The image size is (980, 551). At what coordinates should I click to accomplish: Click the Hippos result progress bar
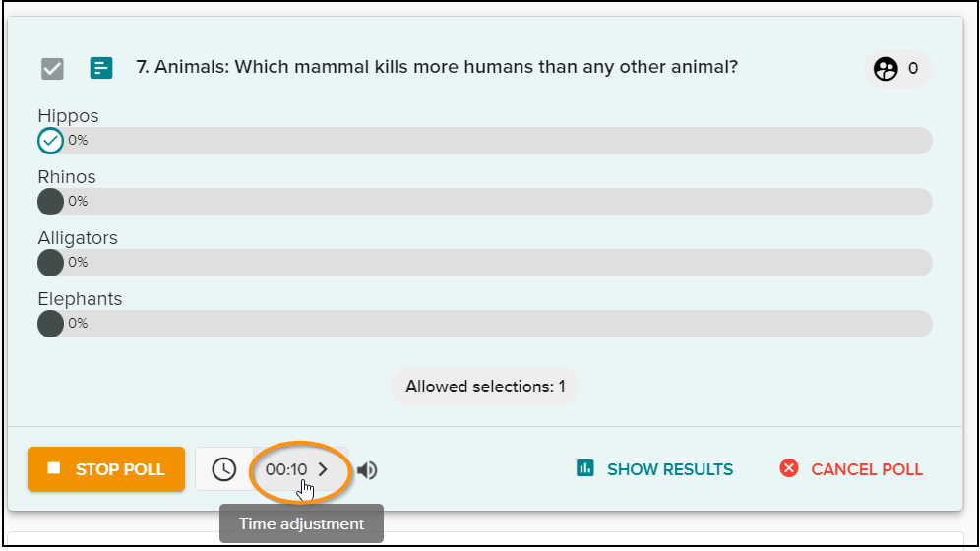click(485, 141)
